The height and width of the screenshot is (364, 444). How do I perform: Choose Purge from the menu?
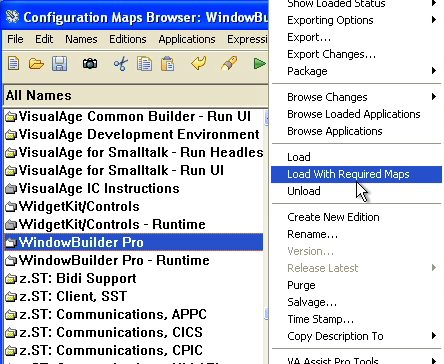356,285
